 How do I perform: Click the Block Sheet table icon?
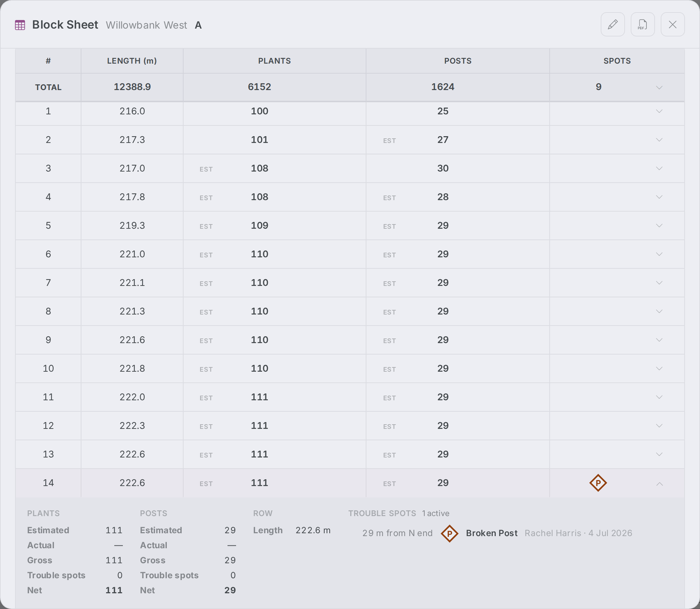click(20, 25)
